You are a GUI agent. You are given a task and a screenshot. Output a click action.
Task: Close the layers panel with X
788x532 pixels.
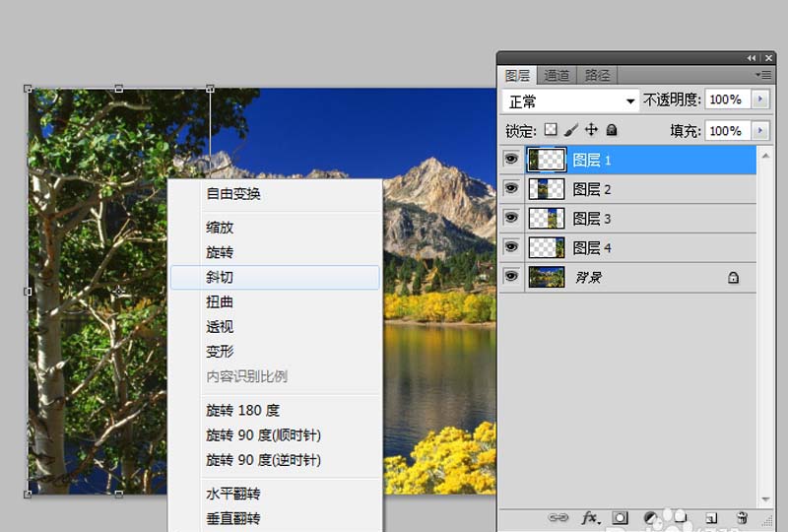pyautogui.click(x=768, y=58)
